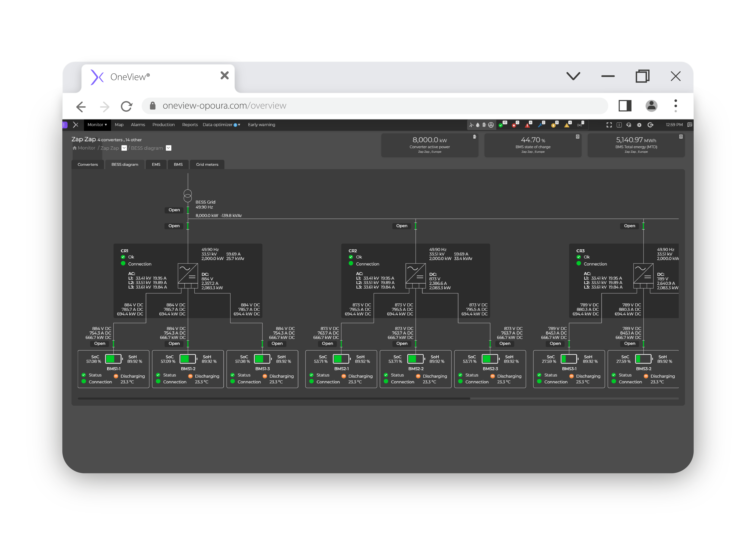Select the hydro water drop icon
This screenshot has height=535, width=756.
[x=478, y=125]
